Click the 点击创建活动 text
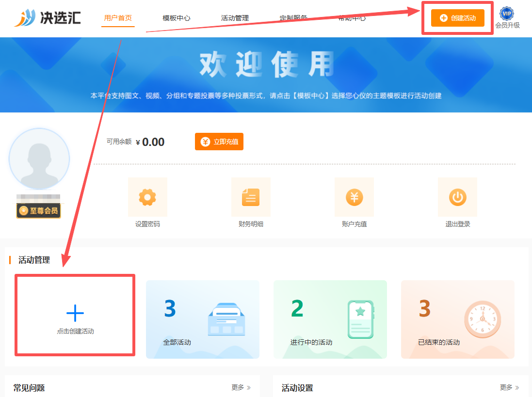Screen dimensions: 532x397 75,331
